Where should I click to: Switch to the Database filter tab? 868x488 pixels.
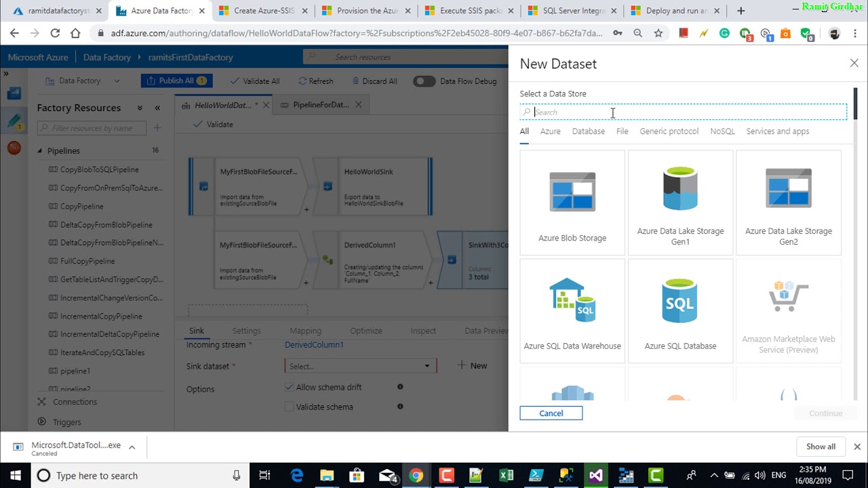588,131
